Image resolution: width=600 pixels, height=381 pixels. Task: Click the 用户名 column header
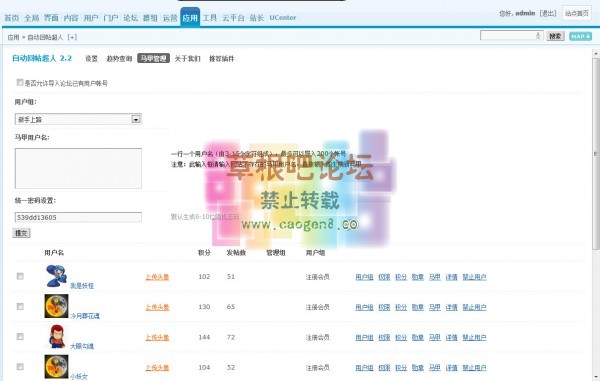point(54,252)
